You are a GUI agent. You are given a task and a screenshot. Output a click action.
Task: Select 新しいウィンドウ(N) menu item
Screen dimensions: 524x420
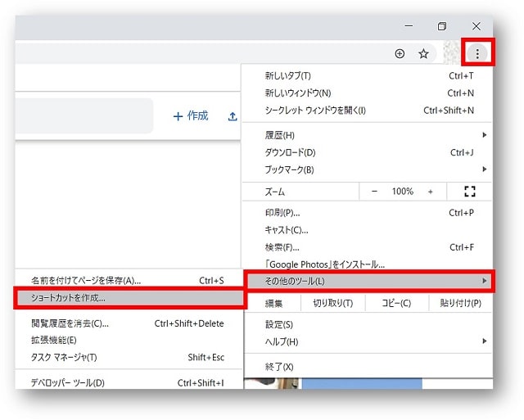367,93
